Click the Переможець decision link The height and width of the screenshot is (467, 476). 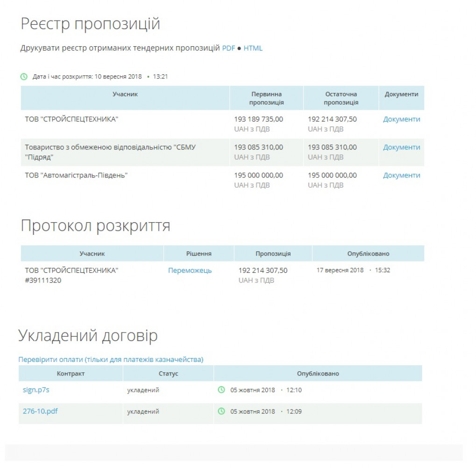[190, 270]
